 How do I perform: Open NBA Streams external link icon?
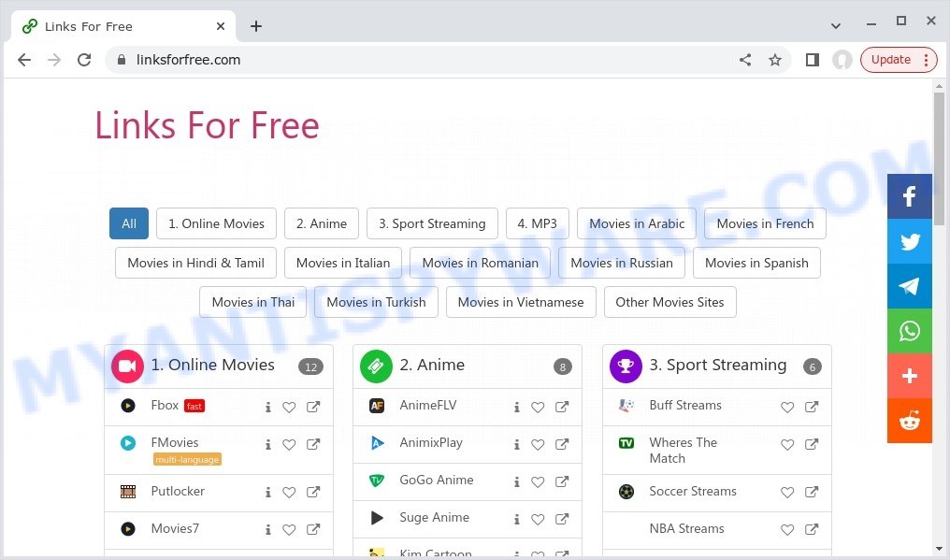click(812, 529)
